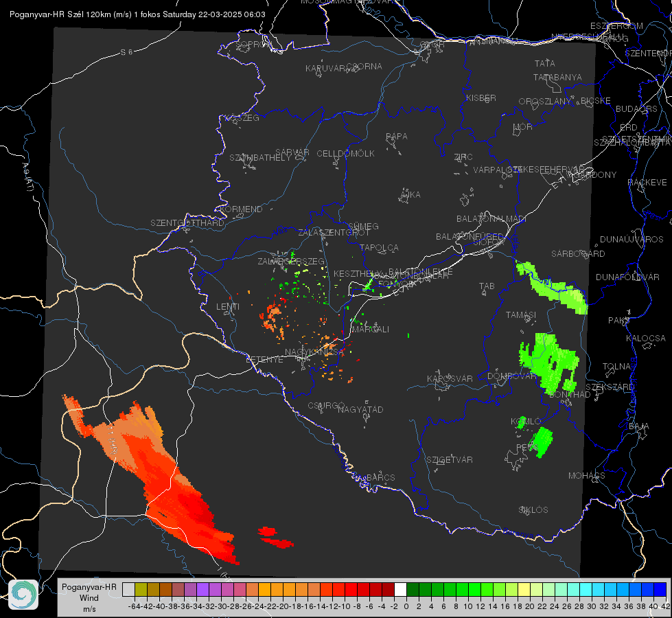The height and width of the screenshot is (618, 672).
Task: Click the BICSKE label
Action: click(596, 101)
